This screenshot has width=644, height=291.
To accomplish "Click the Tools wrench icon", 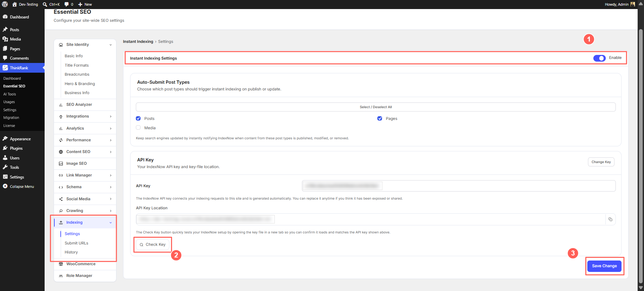I will tap(5, 167).
